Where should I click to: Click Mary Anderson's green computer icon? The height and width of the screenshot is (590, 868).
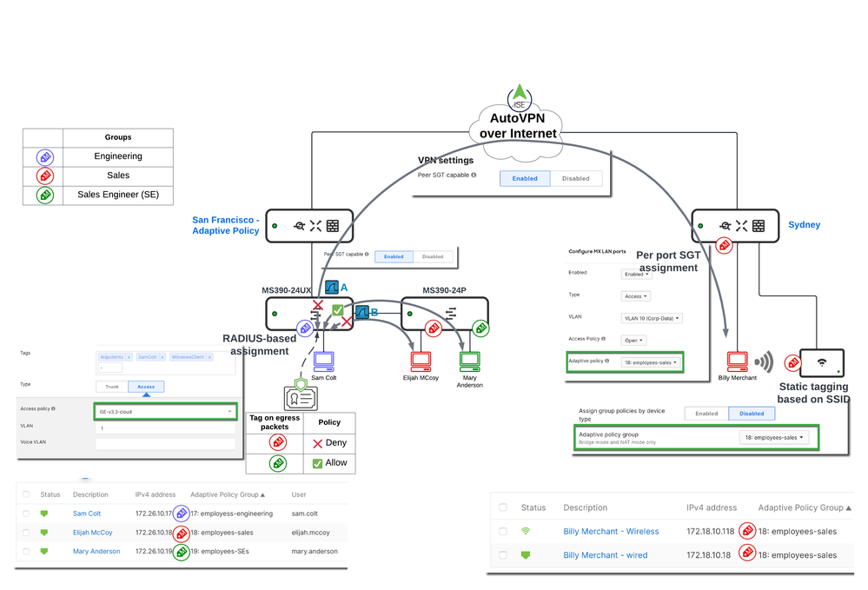470,360
